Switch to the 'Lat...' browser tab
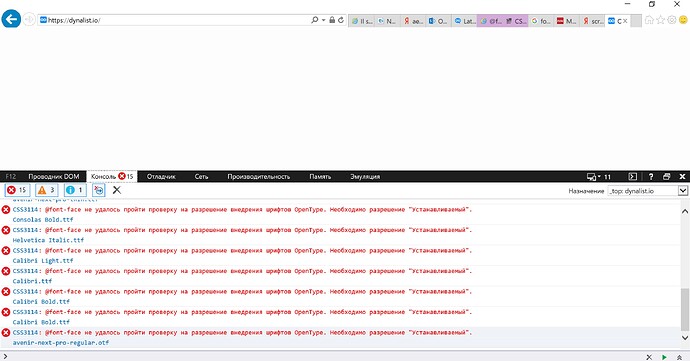The width and height of the screenshot is (690, 361). [464, 21]
